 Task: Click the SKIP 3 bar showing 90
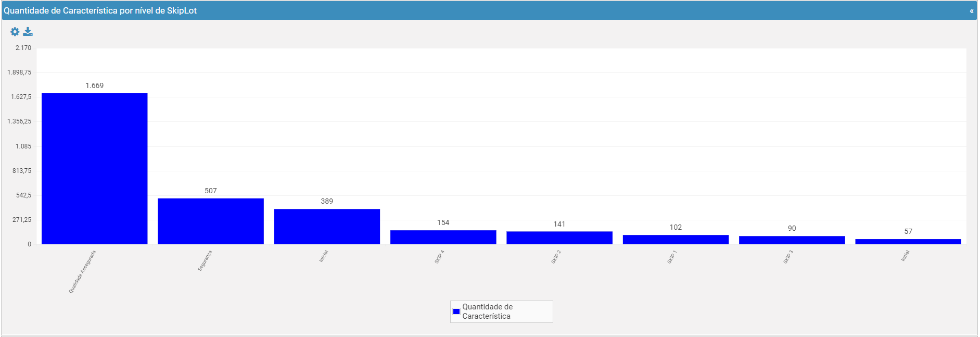coord(792,240)
